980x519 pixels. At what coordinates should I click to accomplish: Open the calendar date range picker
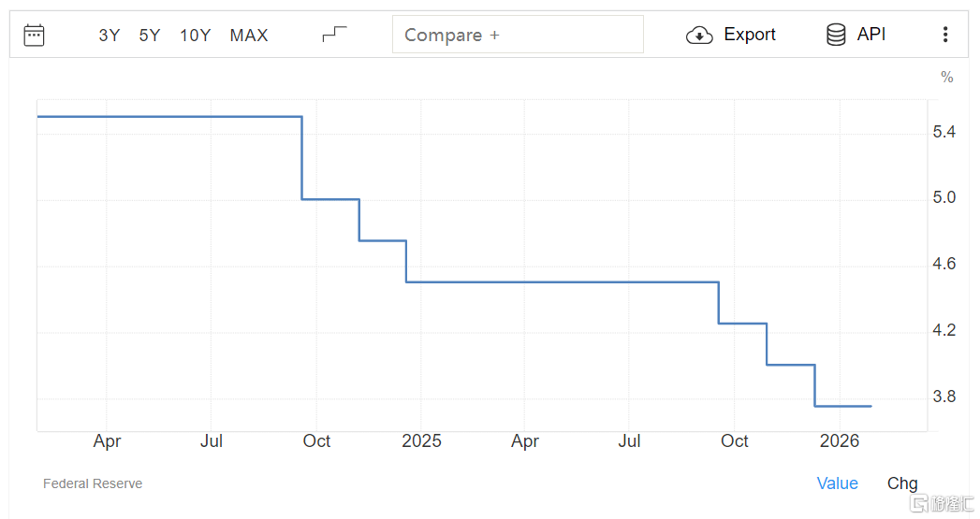pos(34,36)
